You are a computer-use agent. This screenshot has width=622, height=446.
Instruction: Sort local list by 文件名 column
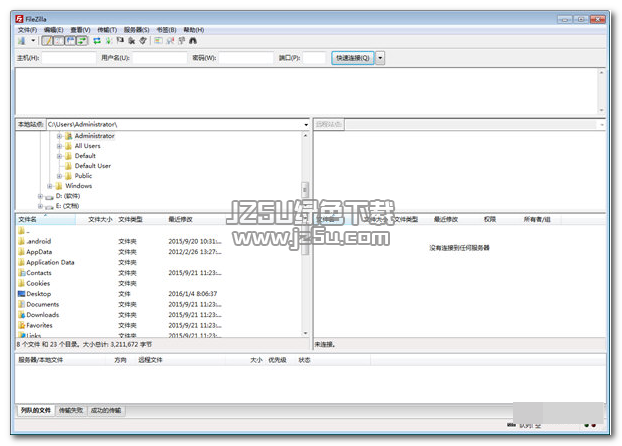(x=46, y=219)
